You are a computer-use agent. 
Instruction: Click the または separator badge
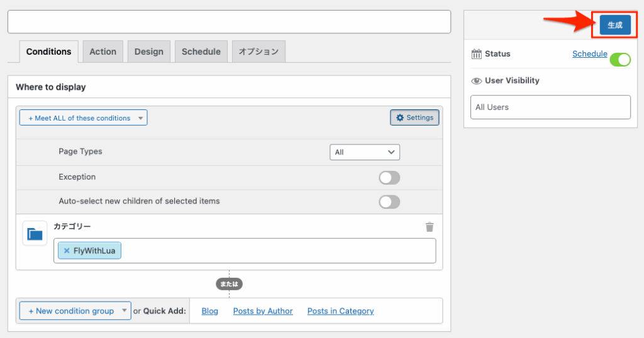tap(229, 284)
